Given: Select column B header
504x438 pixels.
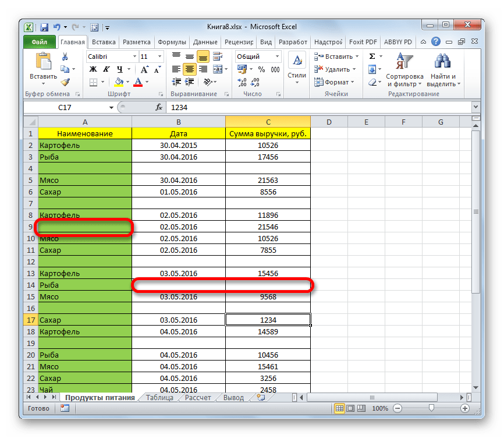Looking at the screenshot, I should coord(179,122).
